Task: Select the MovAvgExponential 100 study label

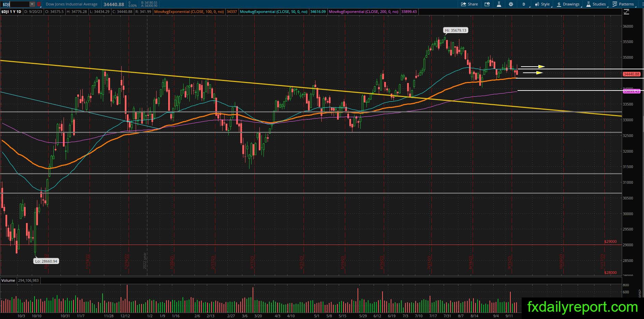Action: (189, 12)
